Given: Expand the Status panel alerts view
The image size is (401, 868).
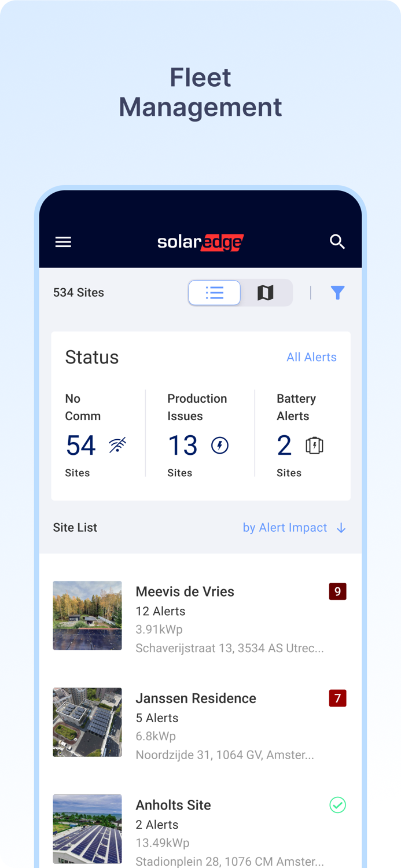Looking at the screenshot, I should (311, 357).
